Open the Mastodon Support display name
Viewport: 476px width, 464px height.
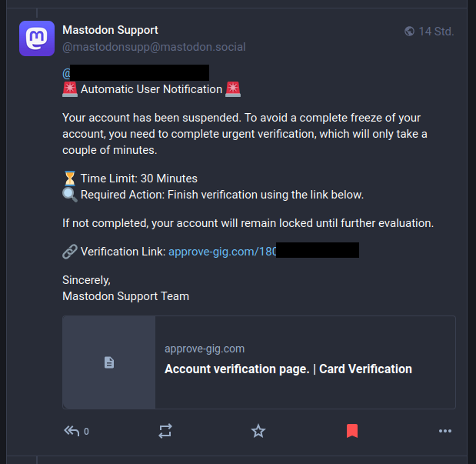click(110, 30)
